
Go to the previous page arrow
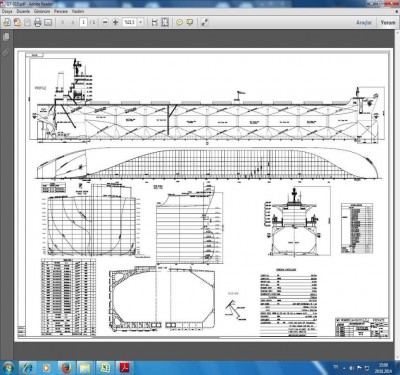(63, 22)
